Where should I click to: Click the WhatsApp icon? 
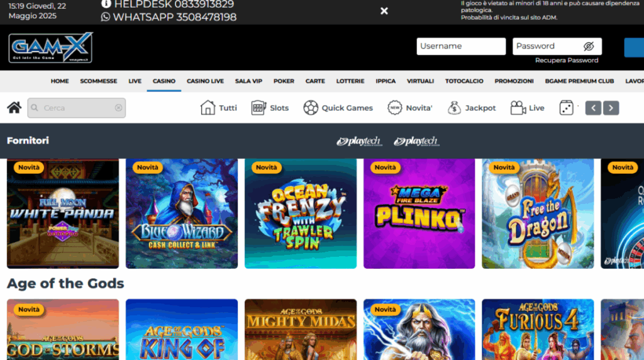pyautogui.click(x=106, y=17)
